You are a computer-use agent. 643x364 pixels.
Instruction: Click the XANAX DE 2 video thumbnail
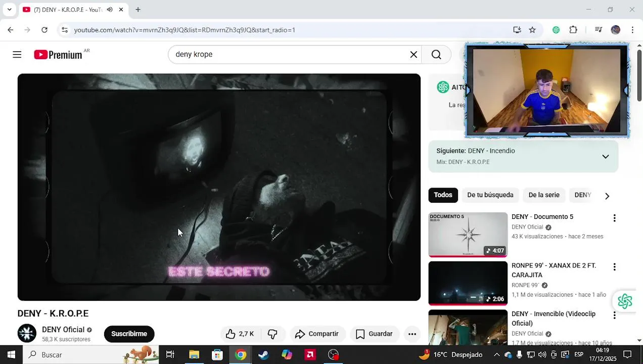tap(468, 283)
